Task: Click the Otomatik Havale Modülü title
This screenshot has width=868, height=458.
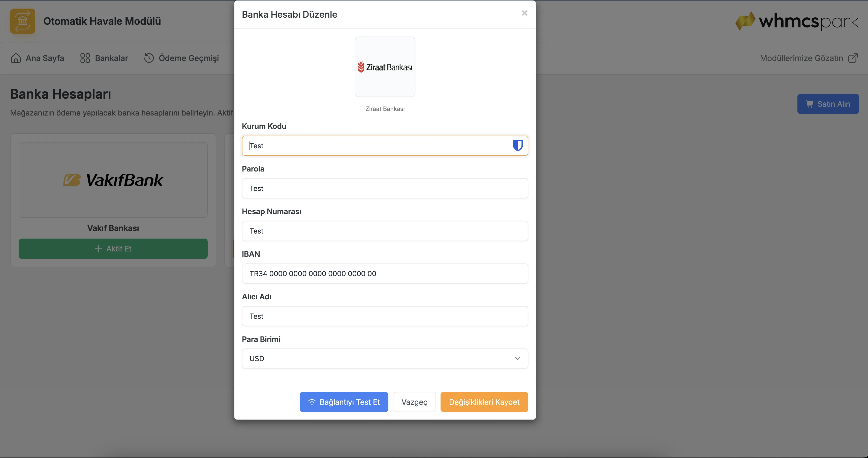Action: 102,21
